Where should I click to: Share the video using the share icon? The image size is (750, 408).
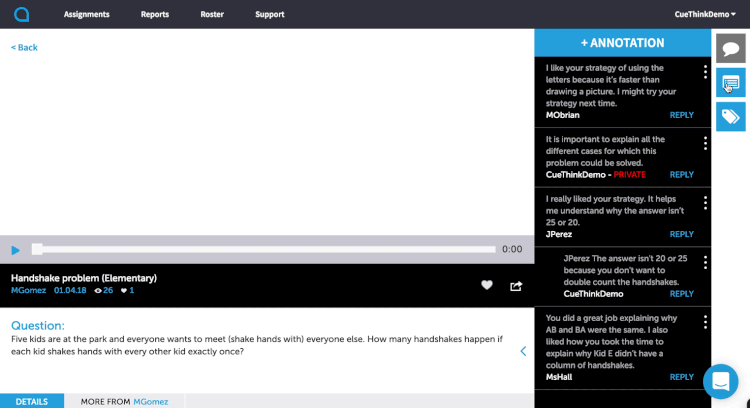[x=516, y=286]
